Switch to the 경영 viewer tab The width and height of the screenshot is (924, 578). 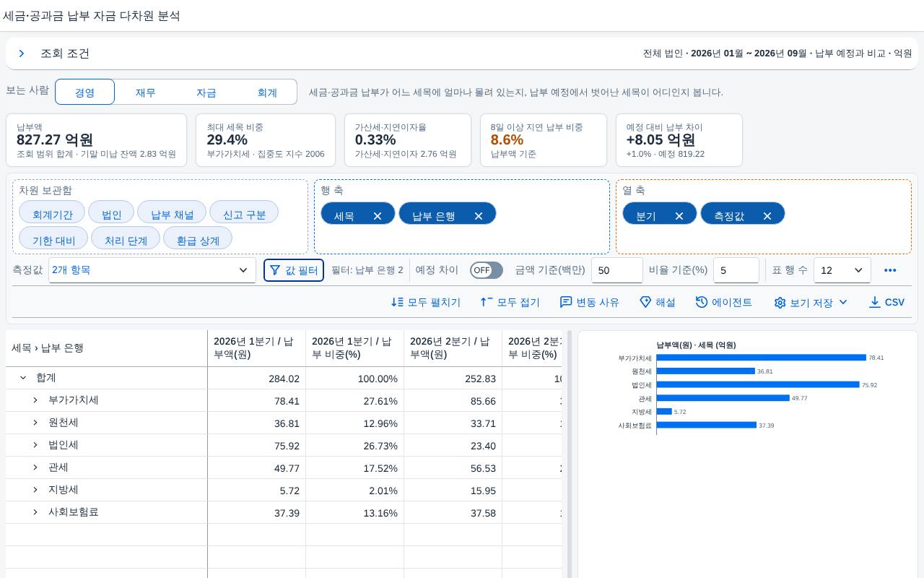coord(85,92)
